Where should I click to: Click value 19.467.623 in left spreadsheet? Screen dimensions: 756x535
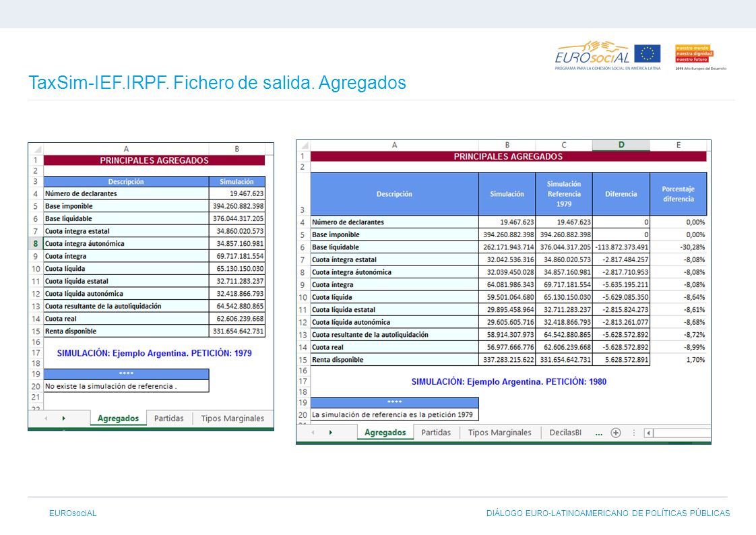[x=237, y=193]
